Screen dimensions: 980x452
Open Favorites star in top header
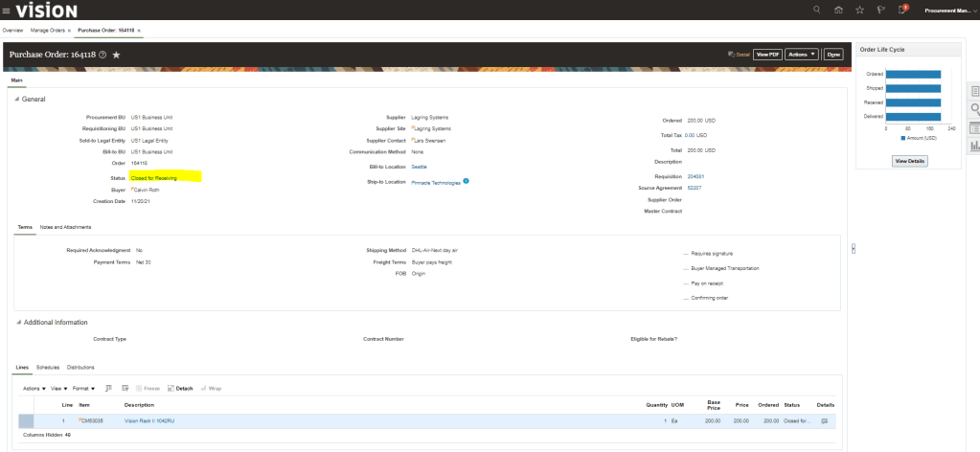pyautogui.click(x=858, y=10)
